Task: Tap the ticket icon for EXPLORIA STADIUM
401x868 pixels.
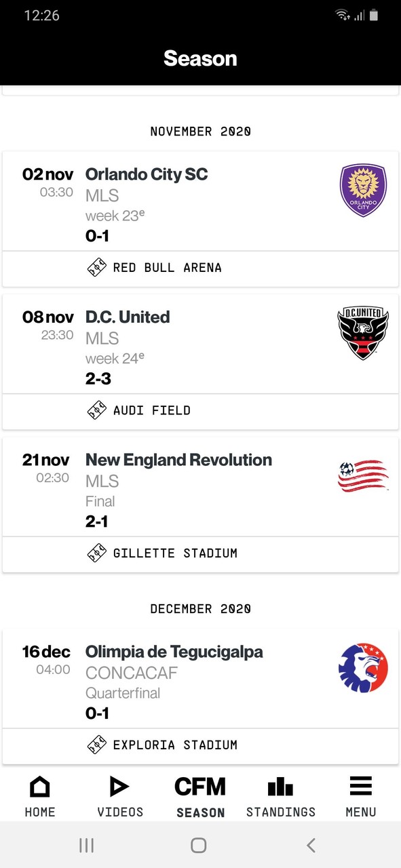Action: pyautogui.click(x=98, y=745)
